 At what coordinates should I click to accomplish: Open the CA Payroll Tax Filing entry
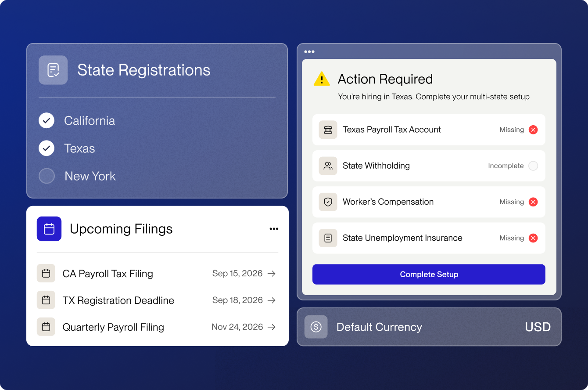pos(157,273)
